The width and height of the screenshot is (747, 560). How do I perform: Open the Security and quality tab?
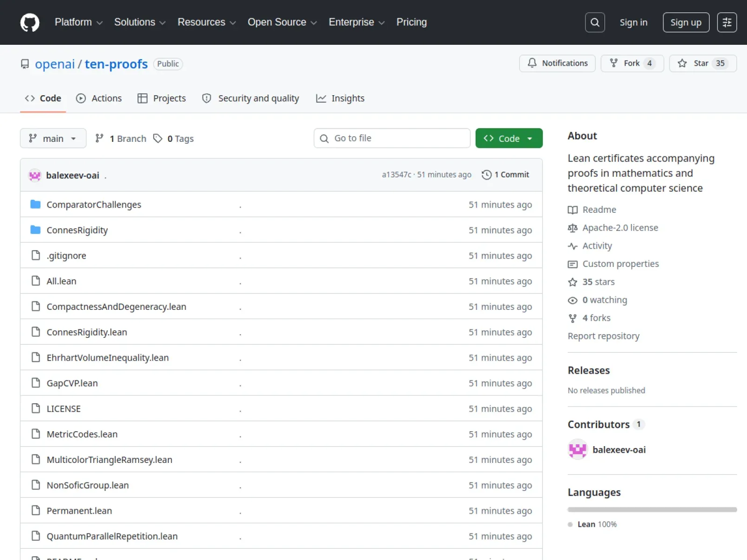[251, 98]
